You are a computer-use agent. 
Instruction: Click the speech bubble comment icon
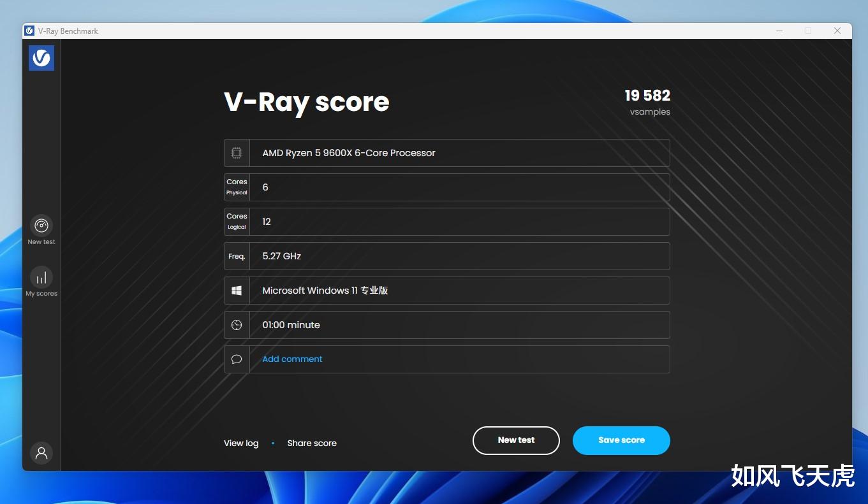237,359
